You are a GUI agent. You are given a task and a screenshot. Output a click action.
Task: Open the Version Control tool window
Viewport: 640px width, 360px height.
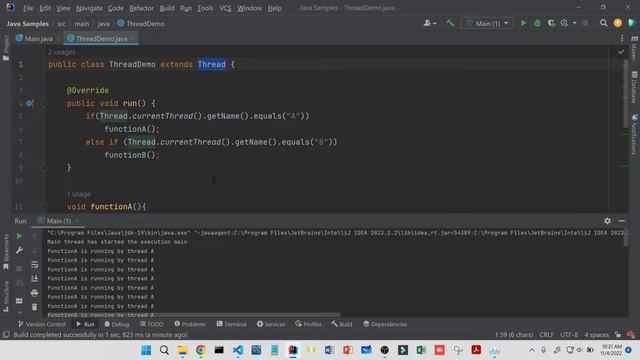coord(42,324)
